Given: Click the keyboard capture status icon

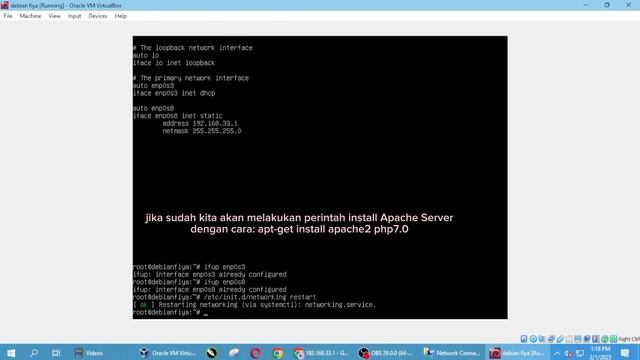Looking at the screenshot, I should [613, 339].
